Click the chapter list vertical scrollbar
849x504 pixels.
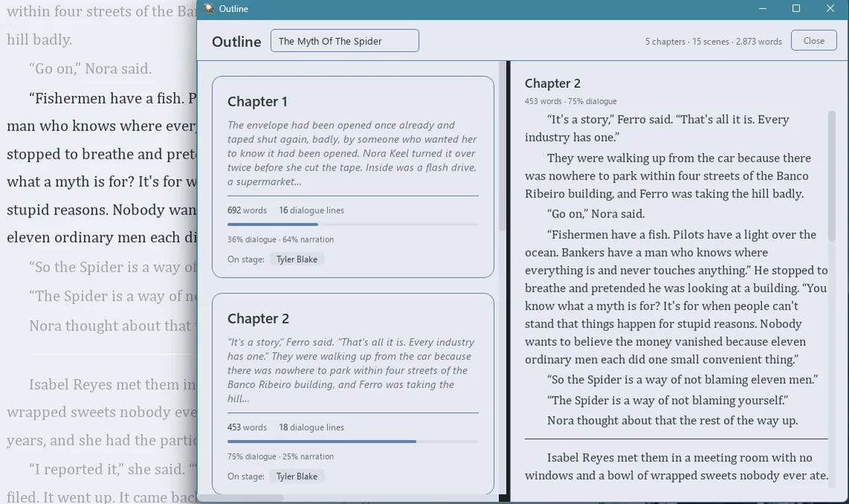[502, 146]
